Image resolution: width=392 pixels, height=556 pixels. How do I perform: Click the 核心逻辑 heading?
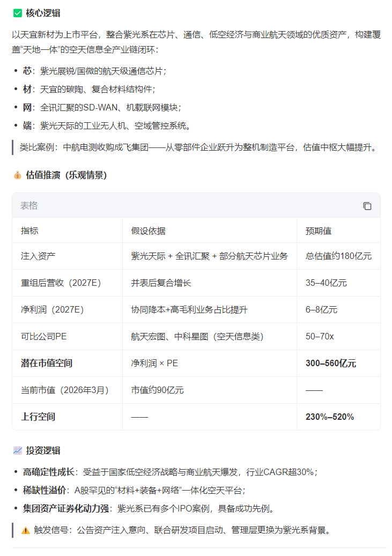(43, 13)
